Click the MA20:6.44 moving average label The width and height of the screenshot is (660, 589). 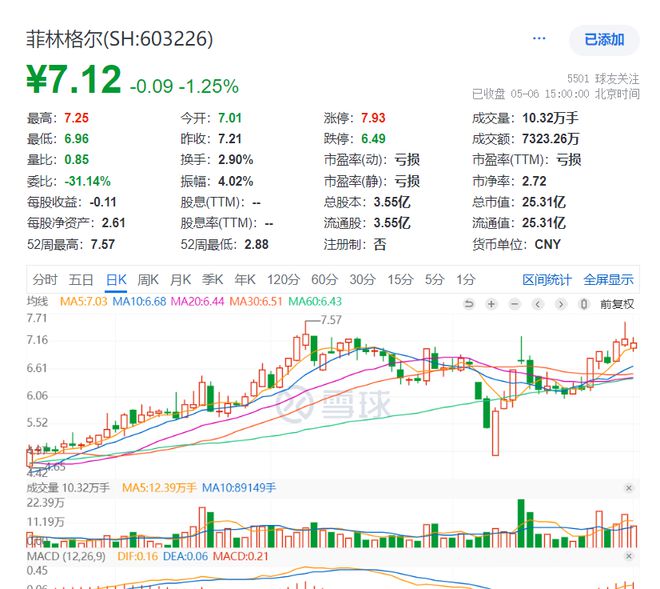point(197,301)
